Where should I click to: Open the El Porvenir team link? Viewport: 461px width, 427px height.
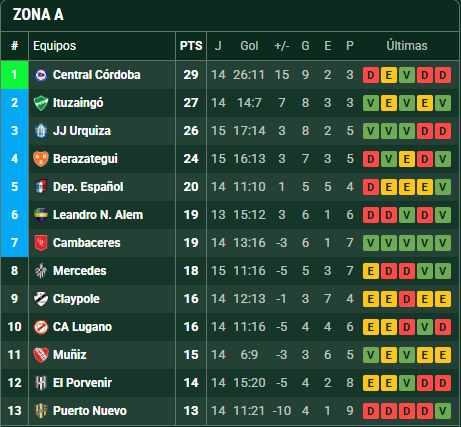pos(82,383)
